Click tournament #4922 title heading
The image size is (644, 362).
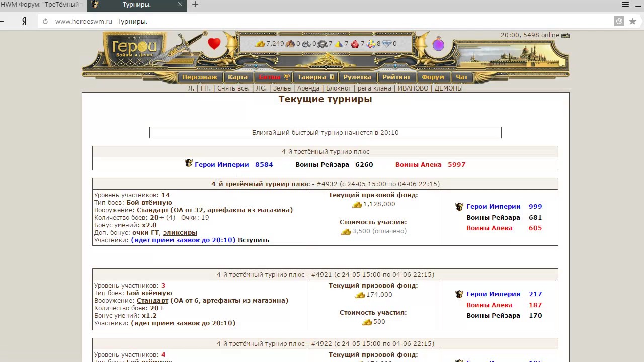click(x=326, y=344)
